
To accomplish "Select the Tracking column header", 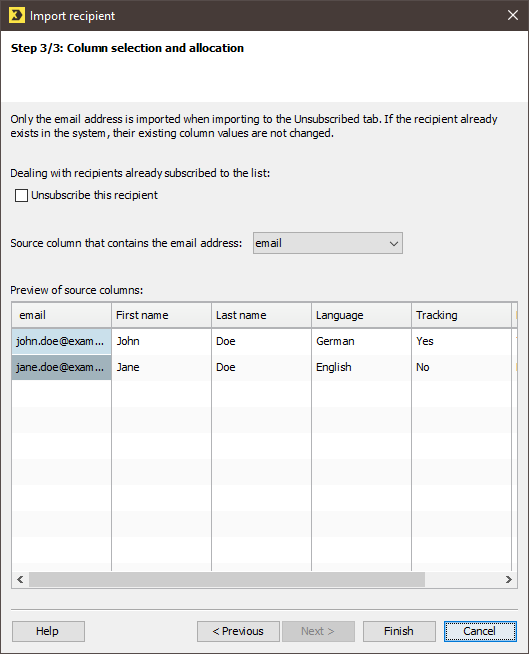I will [461, 315].
